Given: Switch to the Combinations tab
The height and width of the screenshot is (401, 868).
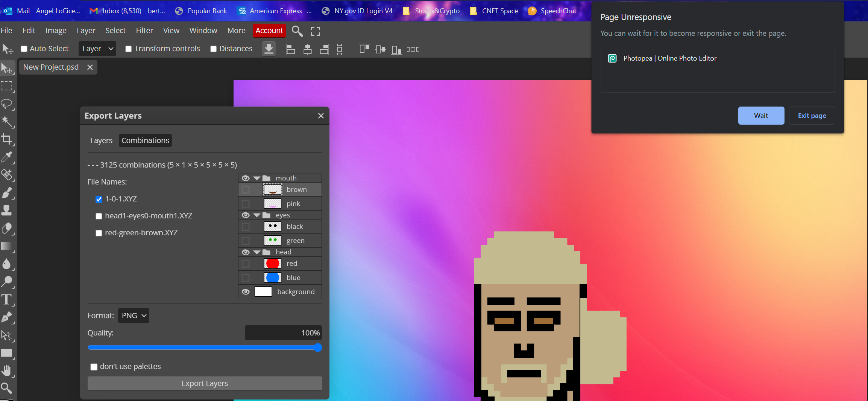Looking at the screenshot, I should click(145, 140).
